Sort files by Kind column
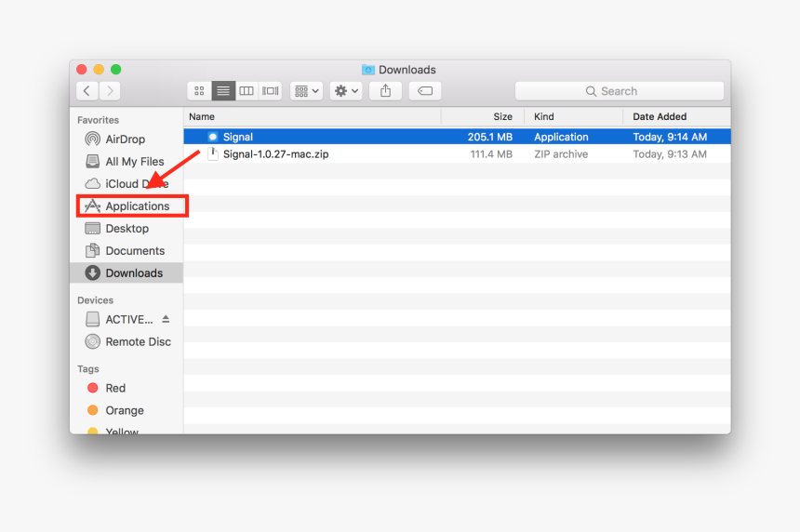The image size is (800, 532). [573, 117]
